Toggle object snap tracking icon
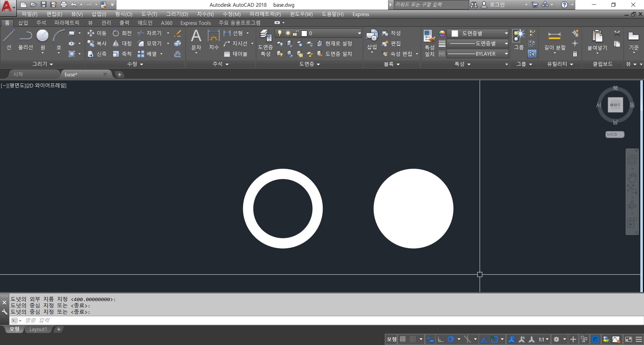Screen dimensions: 644x345 click(x=484, y=339)
